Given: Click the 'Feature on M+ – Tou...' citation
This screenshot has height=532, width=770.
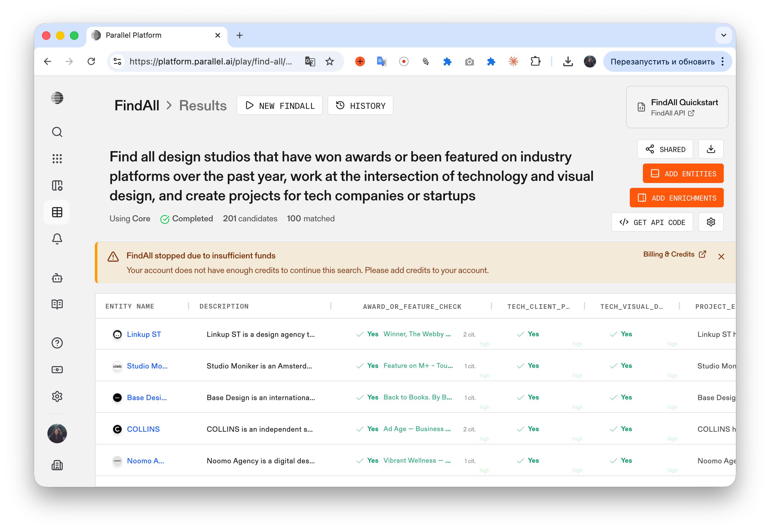Looking at the screenshot, I should pos(418,366).
